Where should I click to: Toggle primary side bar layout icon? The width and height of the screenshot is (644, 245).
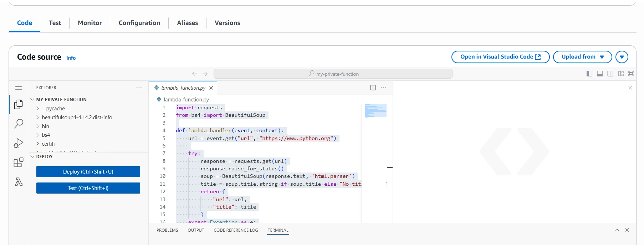click(589, 74)
